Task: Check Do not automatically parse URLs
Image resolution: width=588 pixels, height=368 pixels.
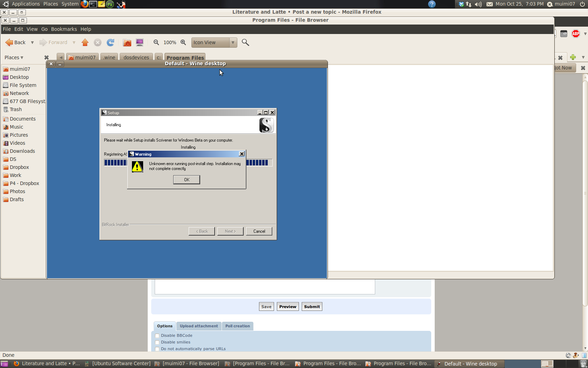Action: (x=157, y=349)
